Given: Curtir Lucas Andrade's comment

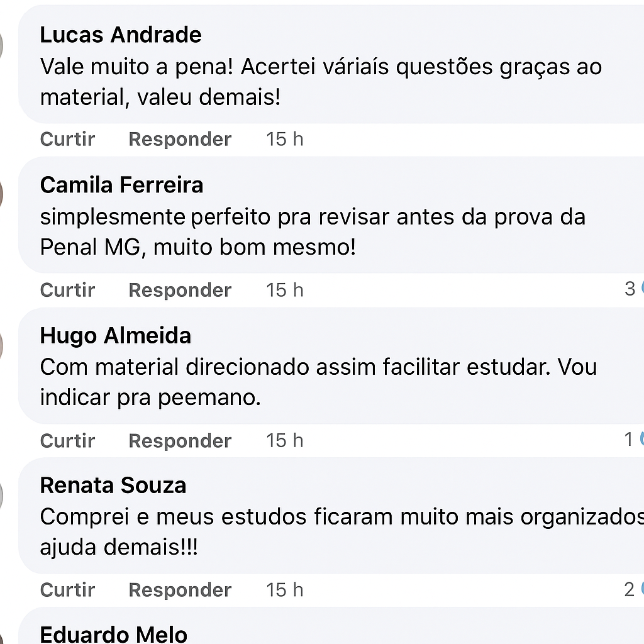Looking at the screenshot, I should [x=67, y=139].
